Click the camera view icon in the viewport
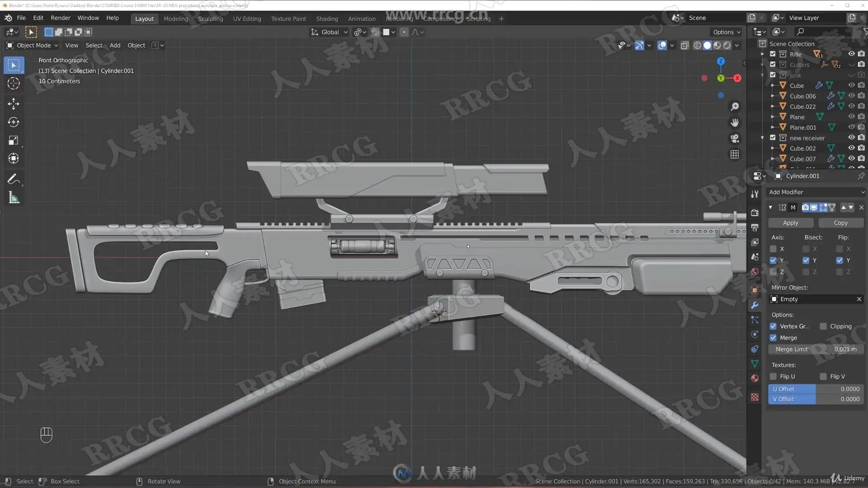868x488 pixels. tap(735, 138)
